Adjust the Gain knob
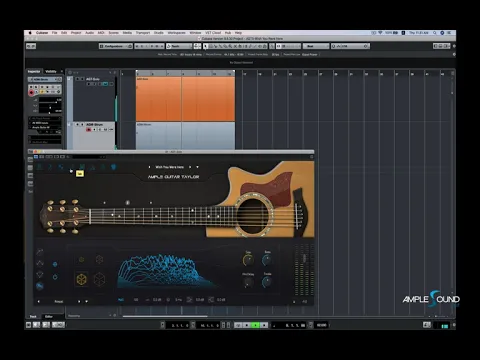 248,260
